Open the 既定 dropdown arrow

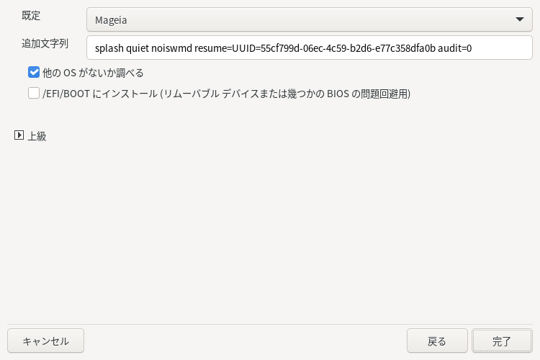(519, 19)
